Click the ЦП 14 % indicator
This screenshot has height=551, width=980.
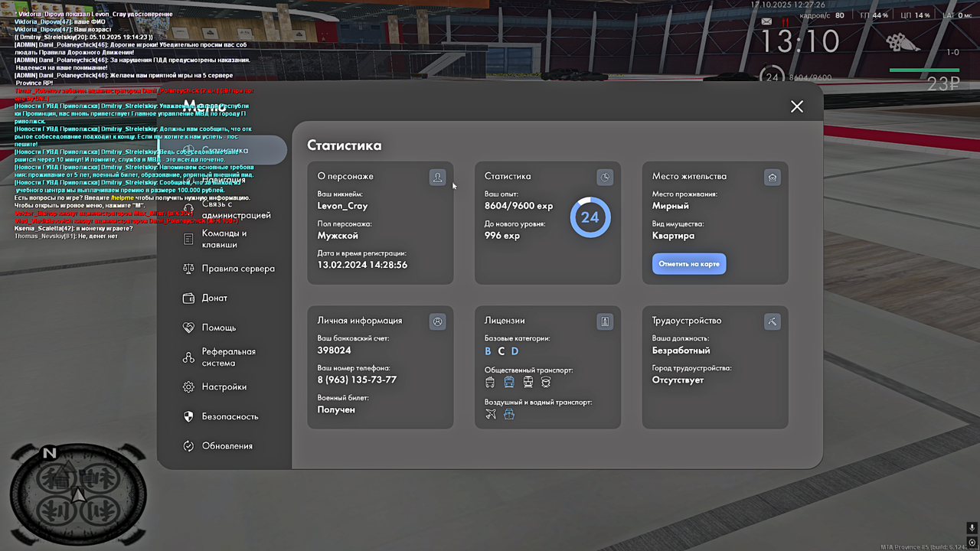pyautogui.click(x=916, y=15)
